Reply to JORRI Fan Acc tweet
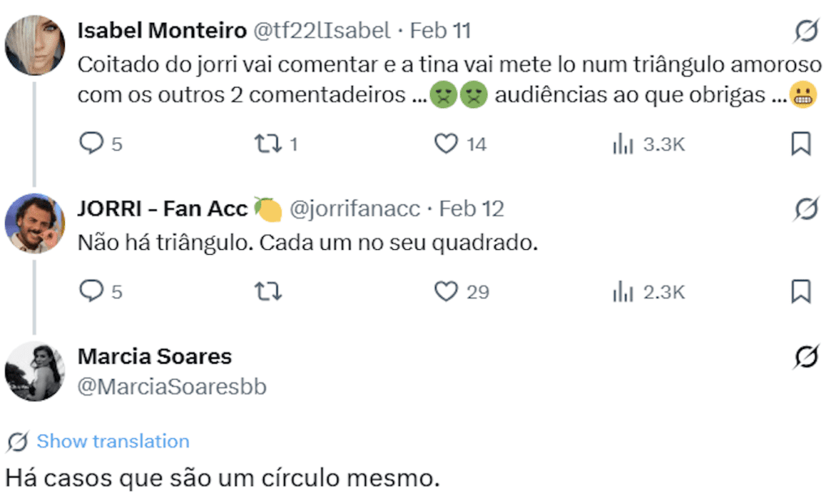Screen dimensions: 831x504 90,291
